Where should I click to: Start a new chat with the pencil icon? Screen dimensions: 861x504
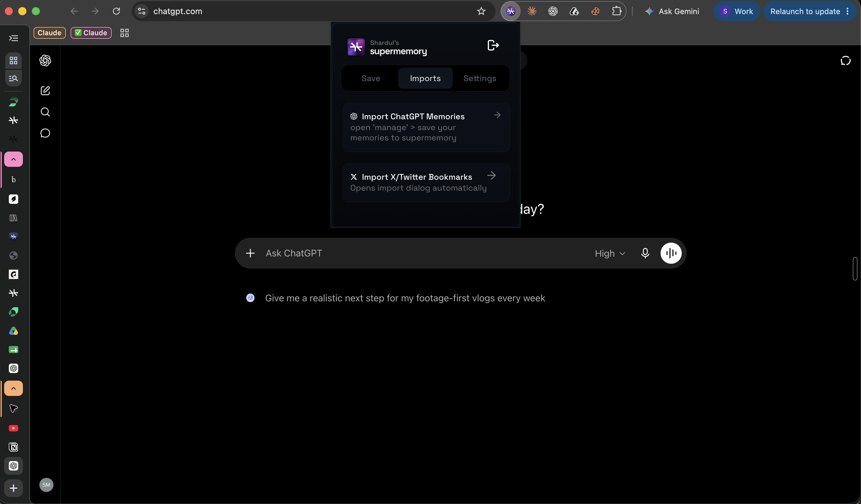click(x=45, y=90)
